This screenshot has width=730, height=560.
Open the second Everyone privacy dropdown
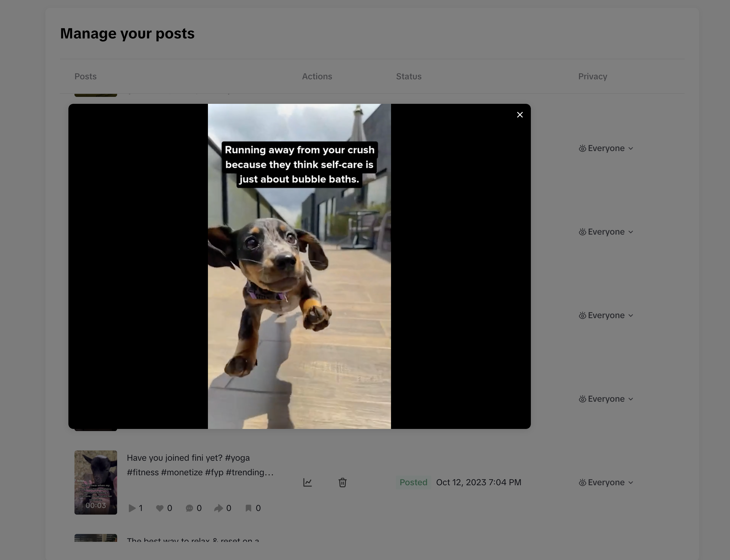(605, 232)
